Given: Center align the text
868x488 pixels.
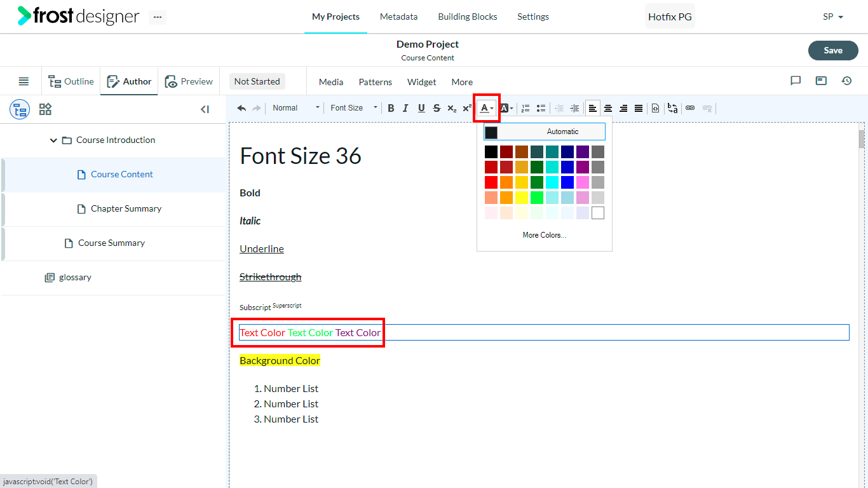Looking at the screenshot, I should (x=608, y=108).
